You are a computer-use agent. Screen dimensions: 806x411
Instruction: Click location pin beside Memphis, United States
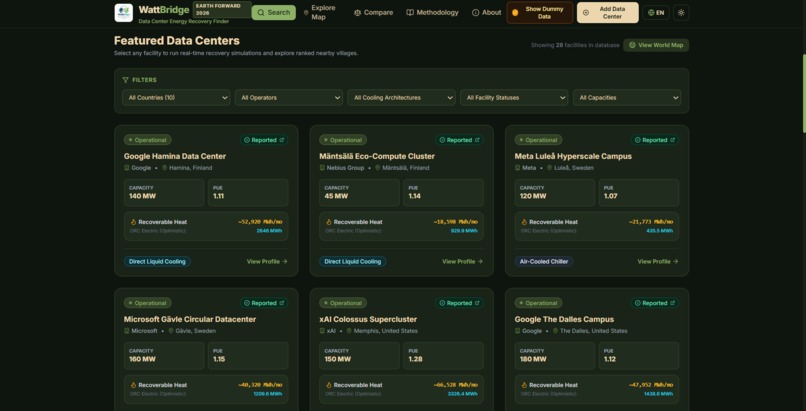(349, 331)
